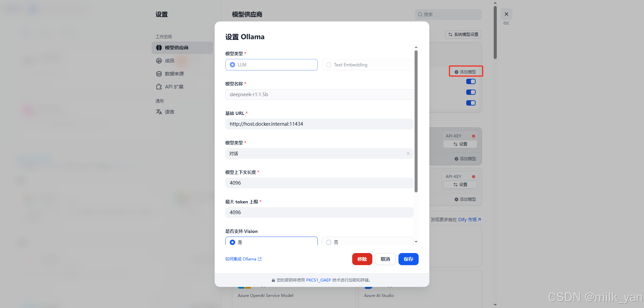Click the sliders icon in 系统模型设置

tap(450, 35)
